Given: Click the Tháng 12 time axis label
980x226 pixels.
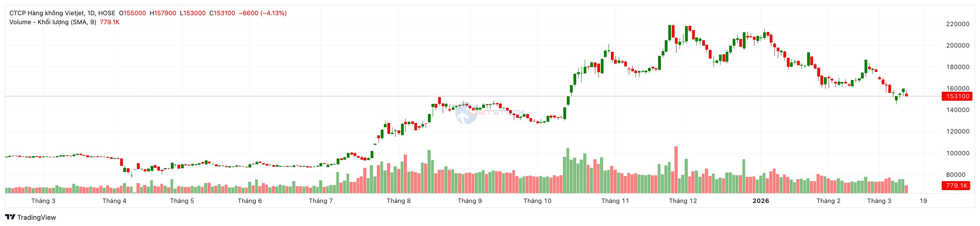Looking at the screenshot, I should coord(683,201).
